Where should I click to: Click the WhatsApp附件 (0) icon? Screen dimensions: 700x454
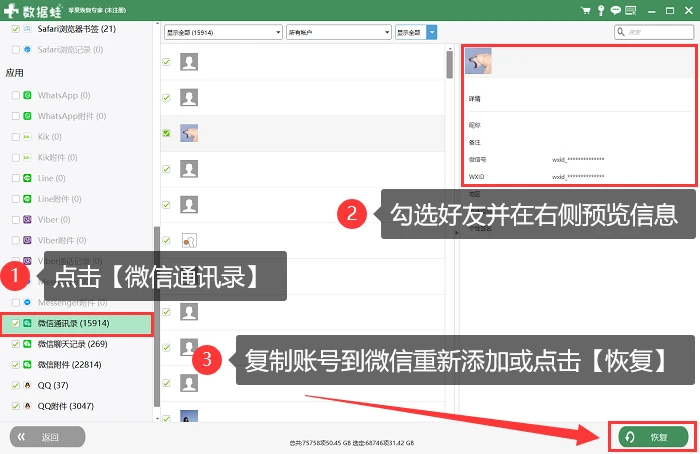click(x=27, y=116)
